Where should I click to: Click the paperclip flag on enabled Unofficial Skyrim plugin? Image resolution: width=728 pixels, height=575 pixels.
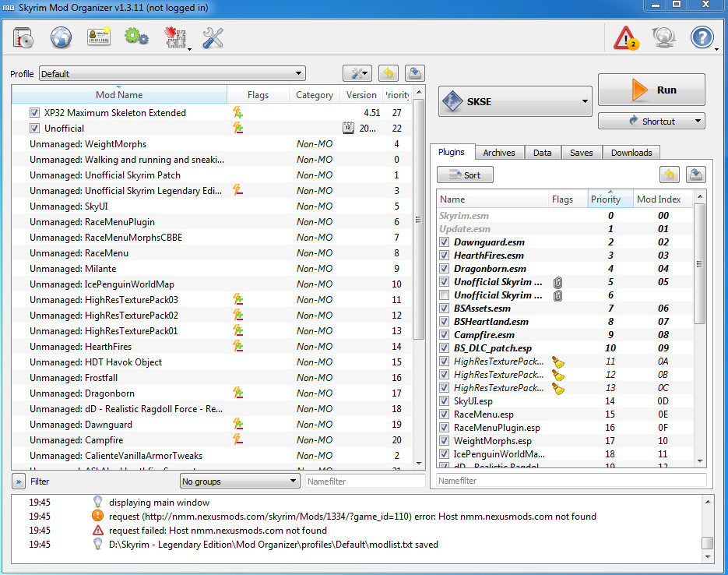click(557, 282)
